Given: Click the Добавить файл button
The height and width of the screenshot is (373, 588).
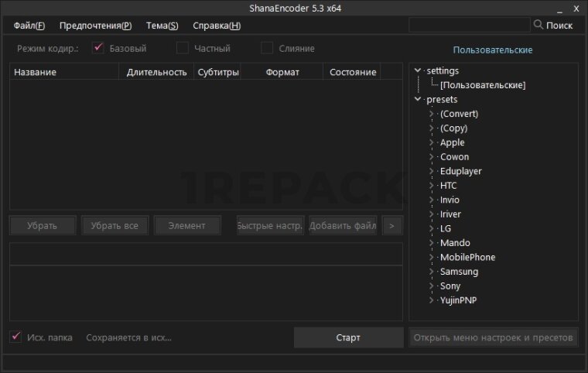Looking at the screenshot, I should 343,225.
